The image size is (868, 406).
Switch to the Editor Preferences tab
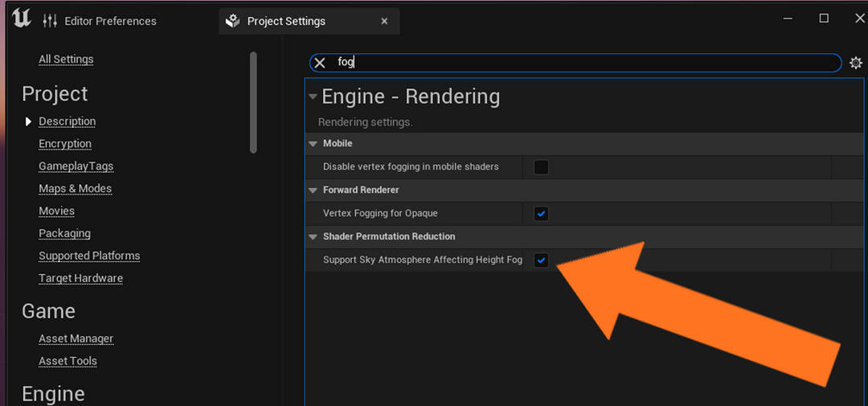(110, 21)
